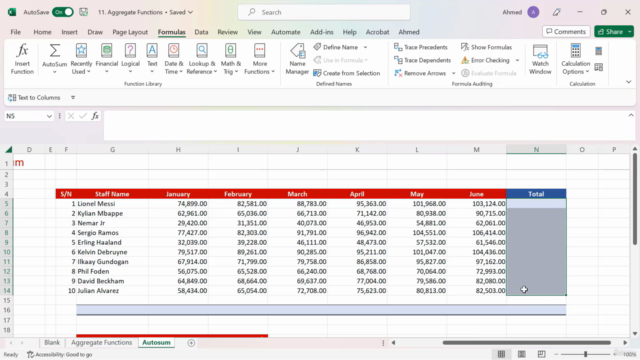Viewport: 640px width, 360px height.
Task: Click the save icon in title bar
Action: (x=84, y=12)
